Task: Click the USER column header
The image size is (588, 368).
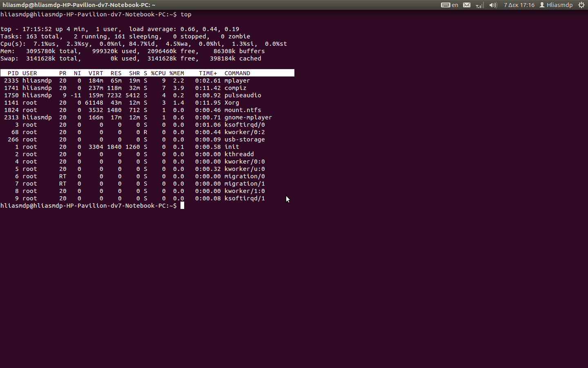Action: click(30, 73)
